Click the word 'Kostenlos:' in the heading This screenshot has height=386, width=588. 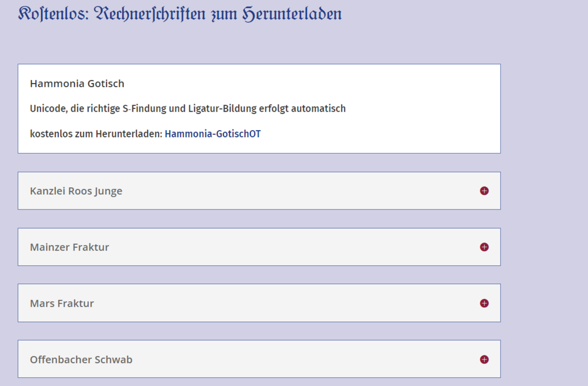(54, 14)
